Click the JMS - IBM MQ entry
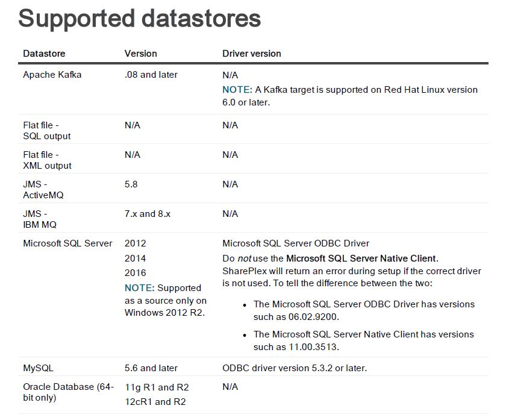The height and width of the screenshot is (420, 506). click(40, 219)
